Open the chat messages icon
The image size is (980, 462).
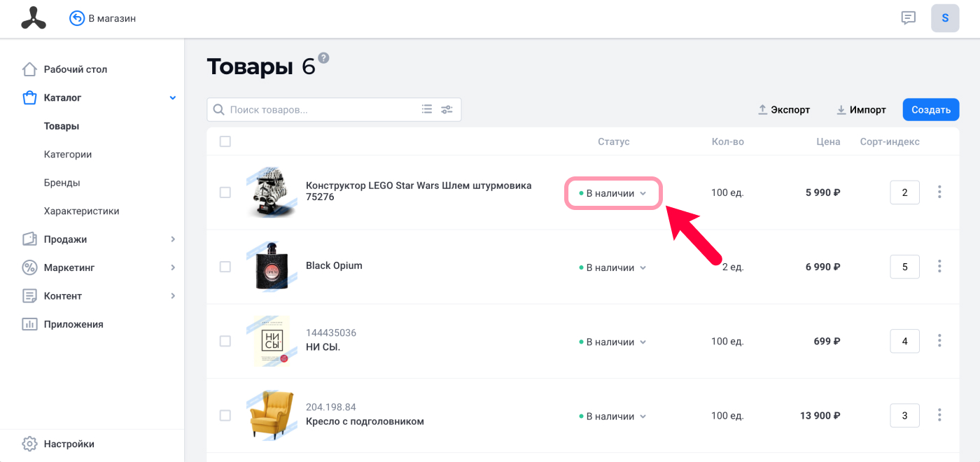pos(909,18)
